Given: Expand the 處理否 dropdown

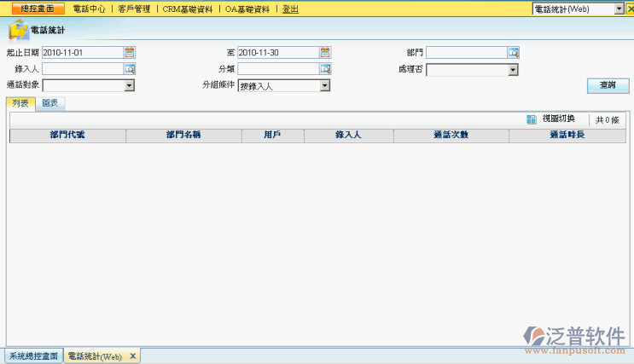Looking at the screenshot, I should (513, 70).
